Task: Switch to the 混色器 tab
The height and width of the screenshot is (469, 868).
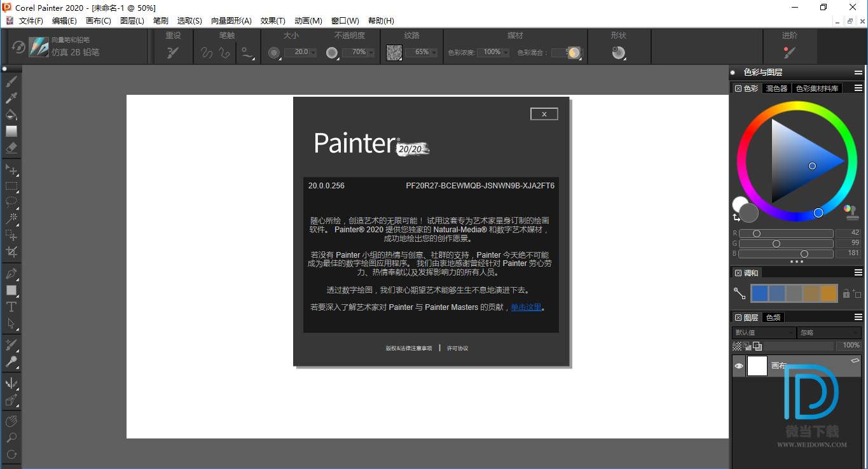Action: (x=776, y=88)
